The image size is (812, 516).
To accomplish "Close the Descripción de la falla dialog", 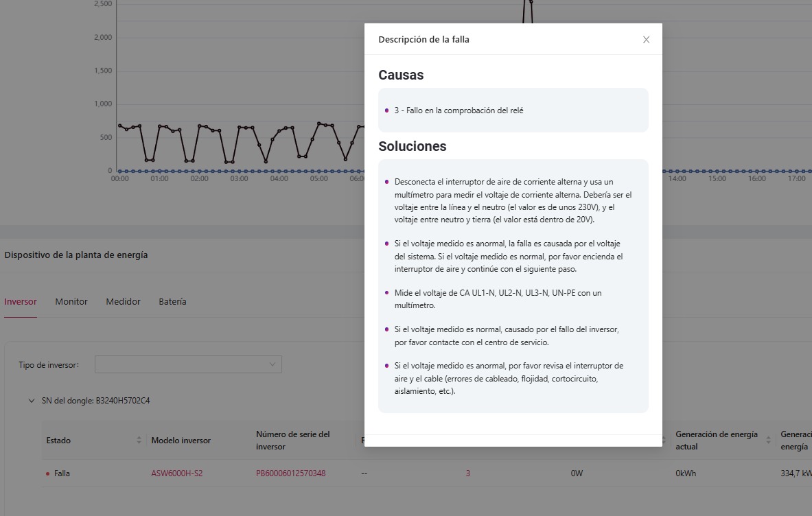I will tap(646, 40).
